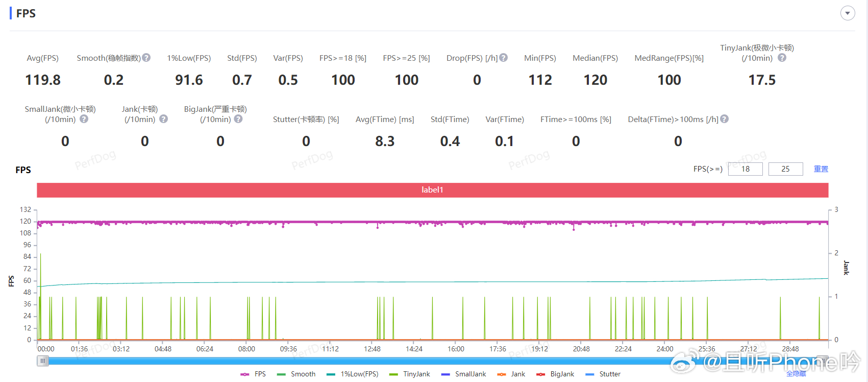The width and height of the screenshot is (868, 382).
Task: Click the MedRange(FPS)[%] label
Action: pyautogui.click(x=669, y=58)
